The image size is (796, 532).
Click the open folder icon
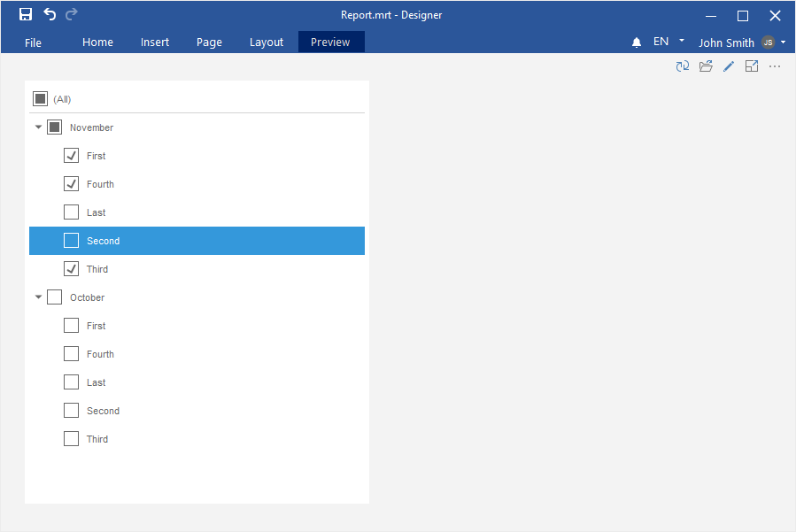pos(706,66)
